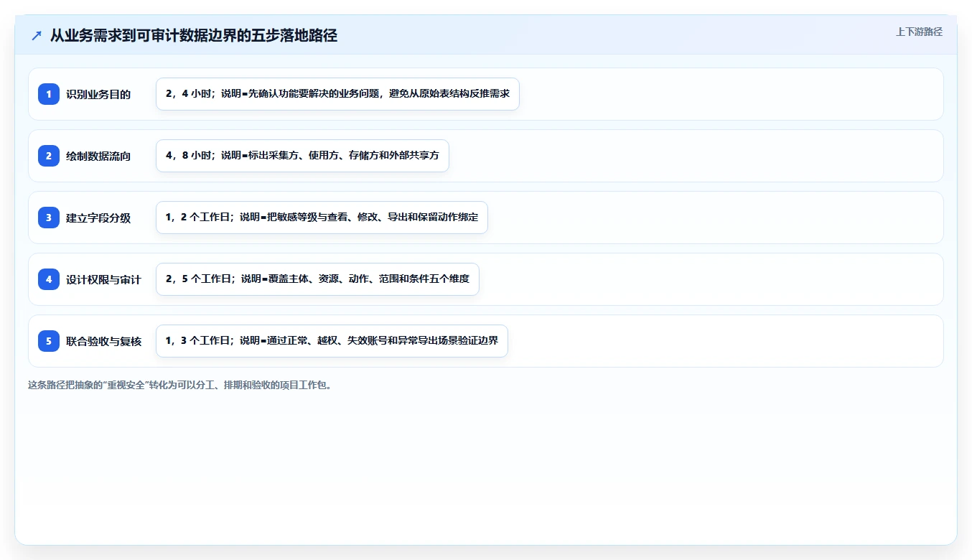Click the arrow icon beside the title
972x560 pixels.
(37, 35)
